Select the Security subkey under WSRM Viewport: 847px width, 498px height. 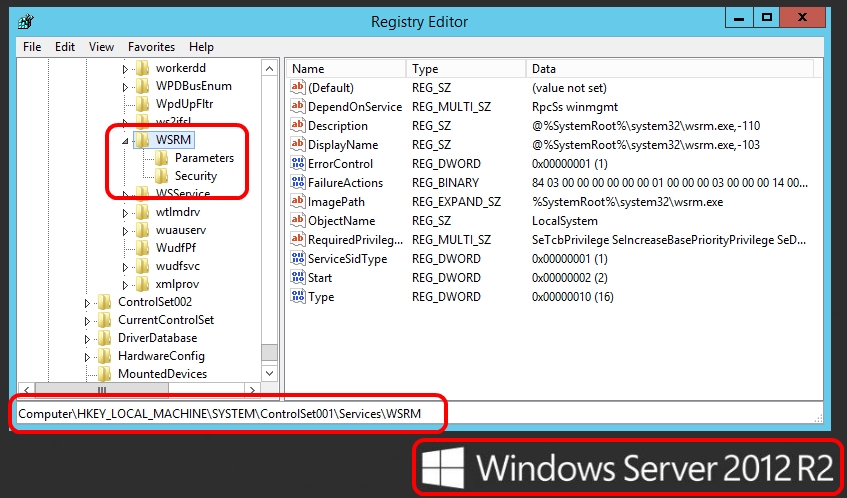click(196, 176)
